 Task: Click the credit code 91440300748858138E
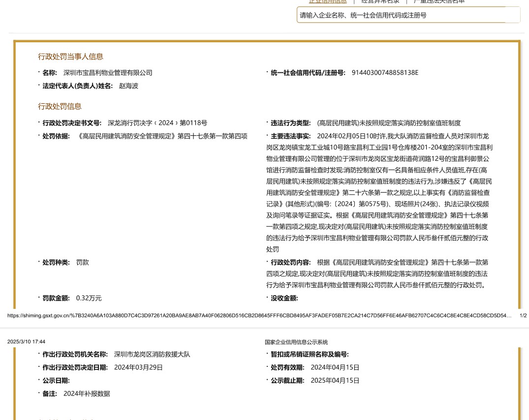click(x=385, y=73)
